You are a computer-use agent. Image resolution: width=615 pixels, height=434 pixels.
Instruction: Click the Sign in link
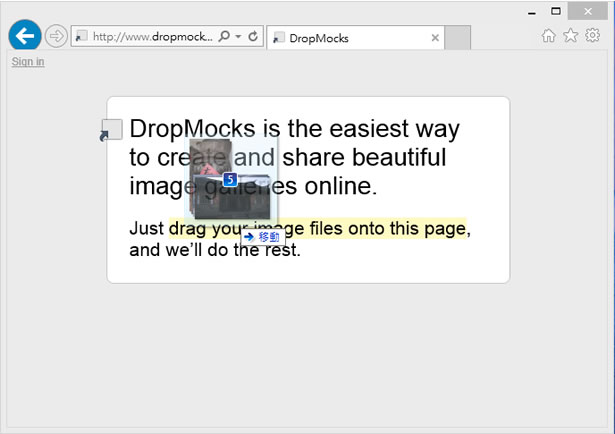pos(28,62)
